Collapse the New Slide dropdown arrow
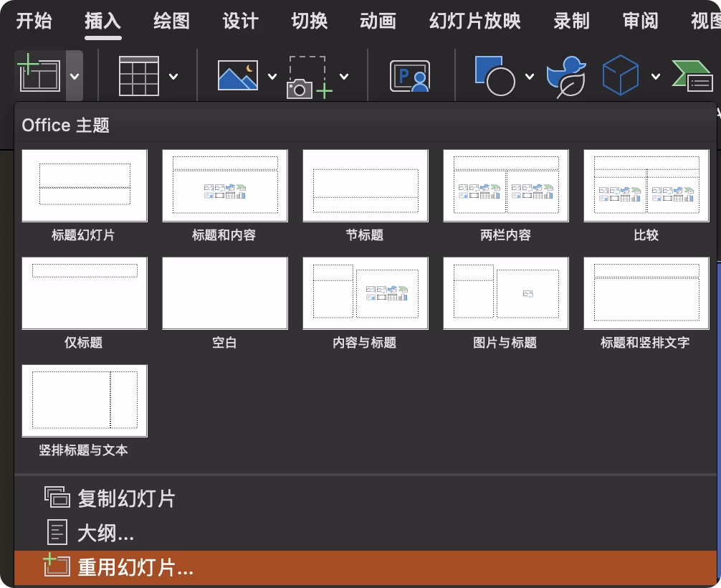 [75, 75]
